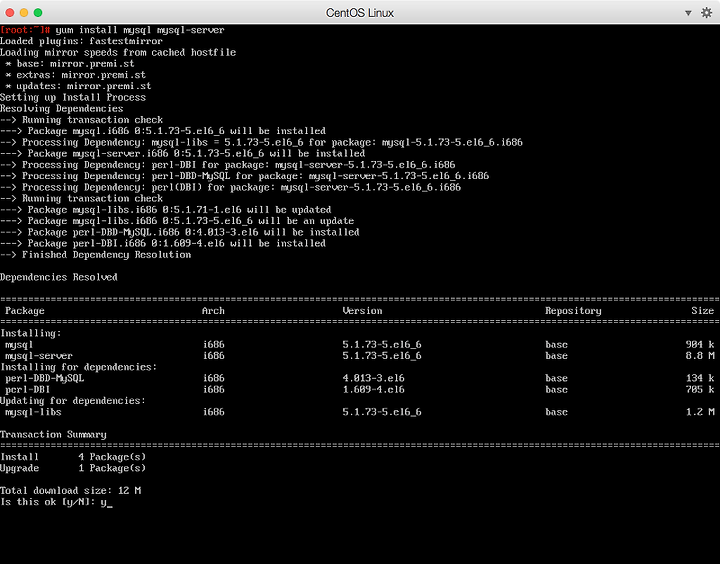This screenshot has width=720, height=564.
Task: Click version '1.609-4.el6' of perl-DBI
Action: (x=373, y=389)
